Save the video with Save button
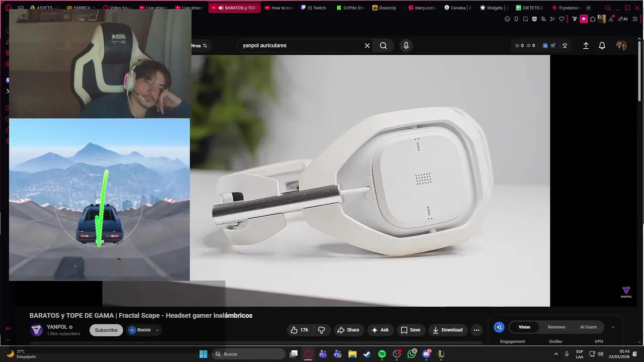644x362 pixels. pos(410,330)
